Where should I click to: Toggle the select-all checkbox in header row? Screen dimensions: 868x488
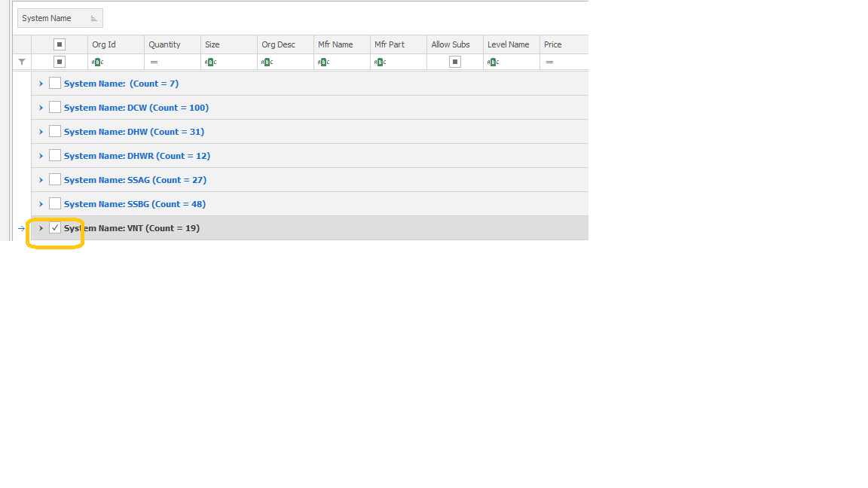coord(60,44)
